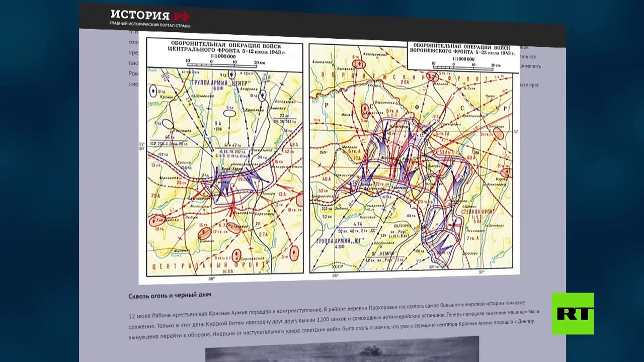The height and width of the screenshot is (362, 644).
Task: Click the 'Главный исторический портал страны' tagline
Action: click(x=150, y=25)
